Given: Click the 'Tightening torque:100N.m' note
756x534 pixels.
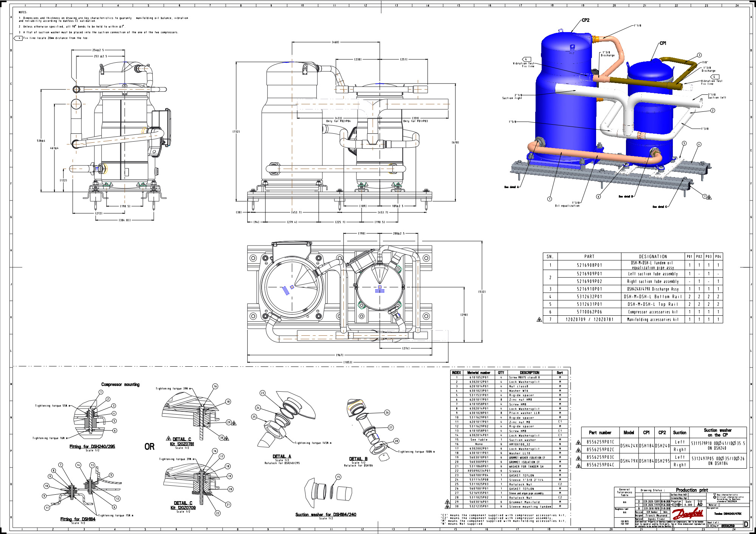Looking at the screenshot, I should pyautogui.click(x=416, y=452).
